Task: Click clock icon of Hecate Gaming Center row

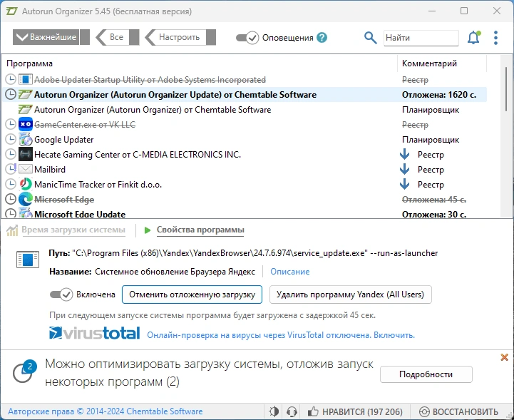Action: (11, 154)
